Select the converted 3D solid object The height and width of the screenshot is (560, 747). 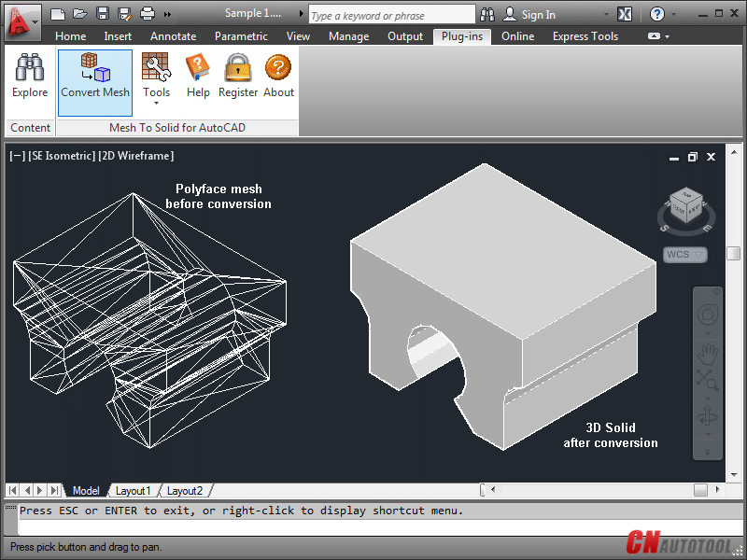tap(503, 307)
